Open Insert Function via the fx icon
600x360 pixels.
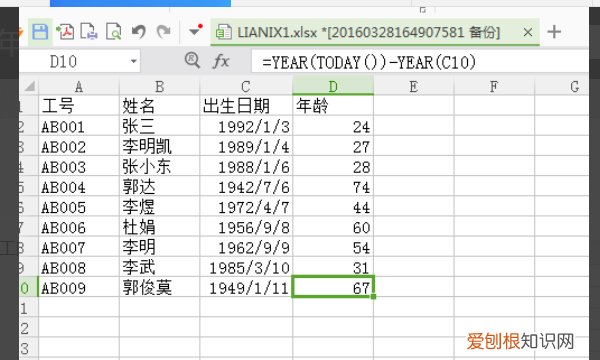(221, 61)
